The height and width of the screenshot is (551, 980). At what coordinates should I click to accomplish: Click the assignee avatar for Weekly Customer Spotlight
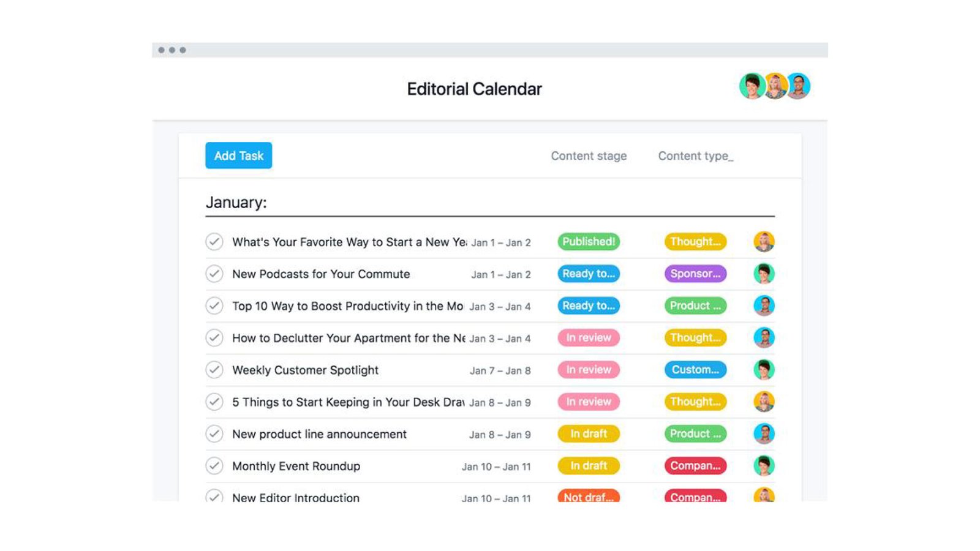[764, 370]
